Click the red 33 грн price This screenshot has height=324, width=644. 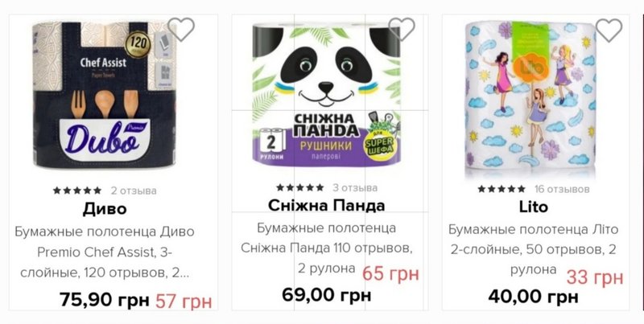coord(595,277)
